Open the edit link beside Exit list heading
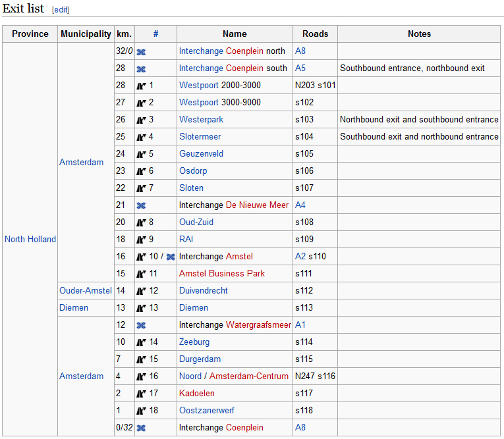The width and height of the screenshot is (504, 439). [61, 10]
